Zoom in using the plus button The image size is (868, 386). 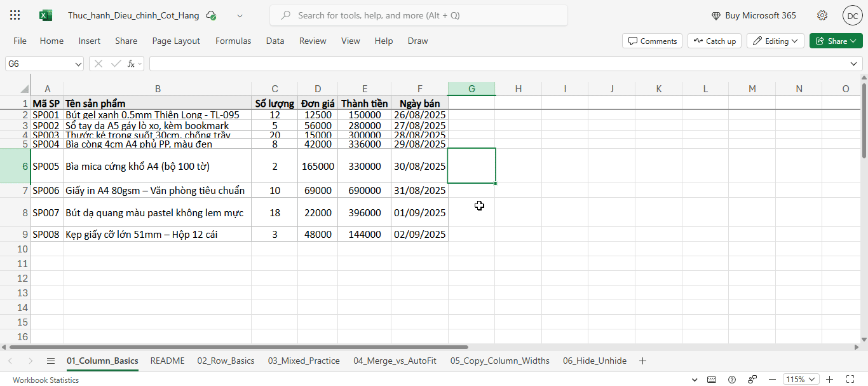pyautogui.click(x=829, y=380)
